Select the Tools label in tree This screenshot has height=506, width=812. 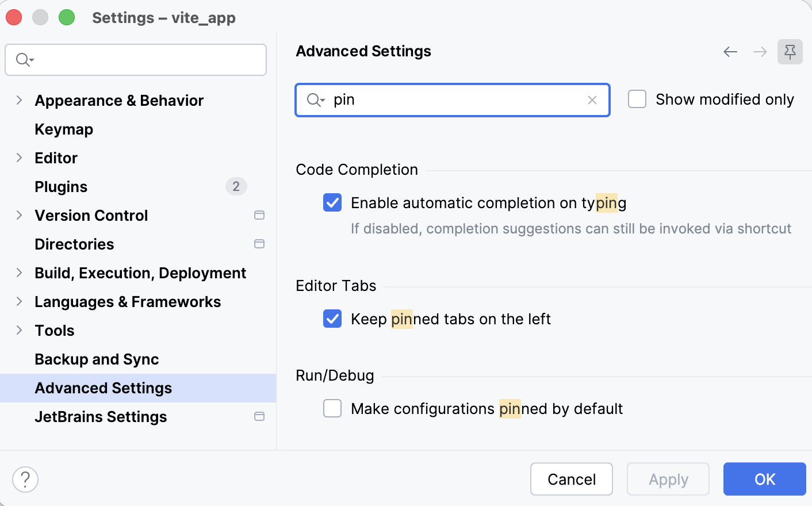55,331
